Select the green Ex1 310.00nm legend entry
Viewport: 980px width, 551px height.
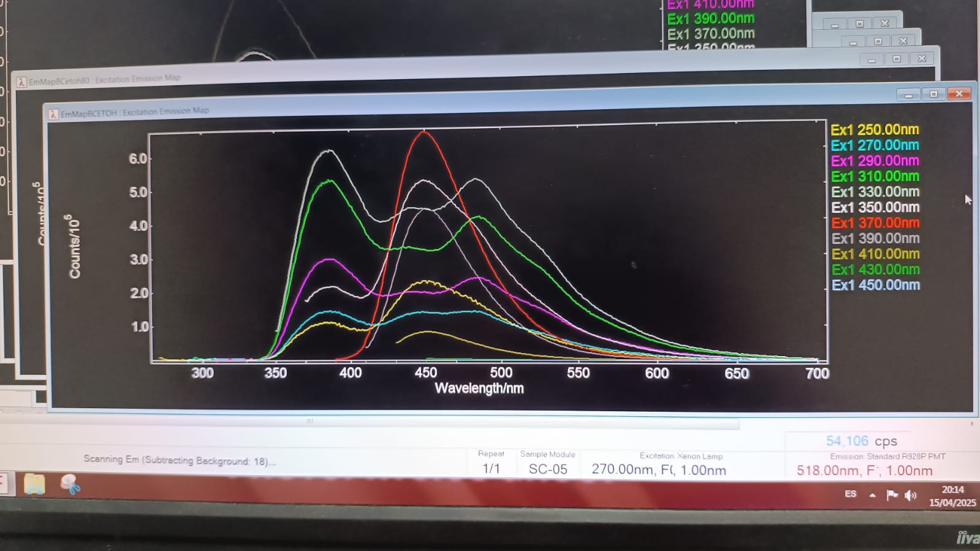point(875,177)
